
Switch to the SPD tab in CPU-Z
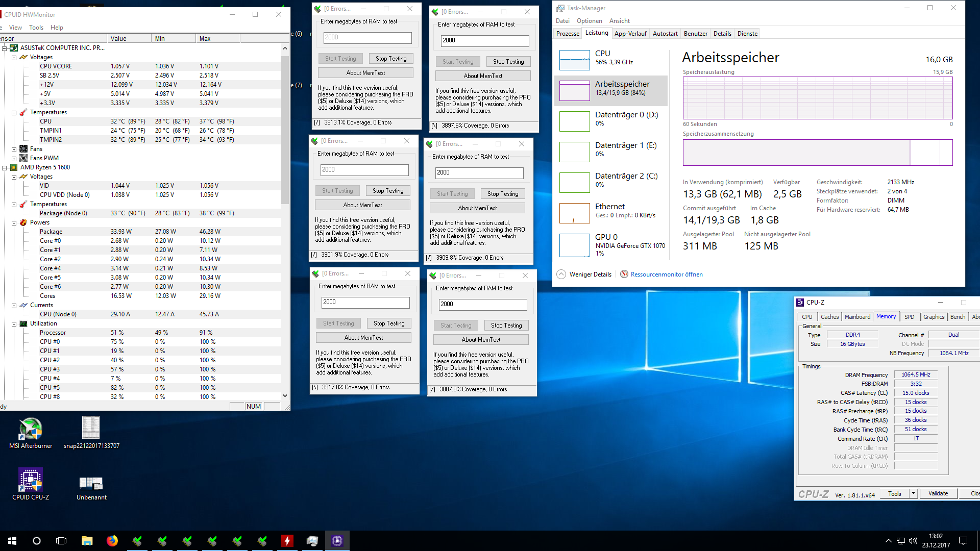click(x=909, y=317)
